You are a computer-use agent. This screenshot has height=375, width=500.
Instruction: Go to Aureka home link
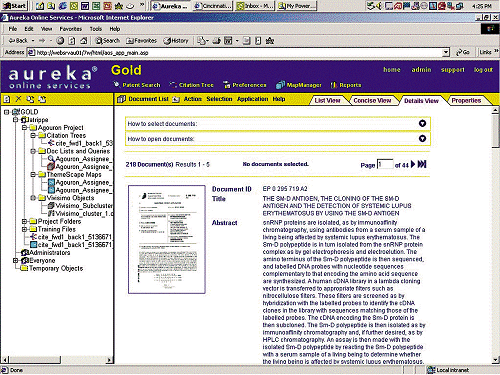(392, 70)
